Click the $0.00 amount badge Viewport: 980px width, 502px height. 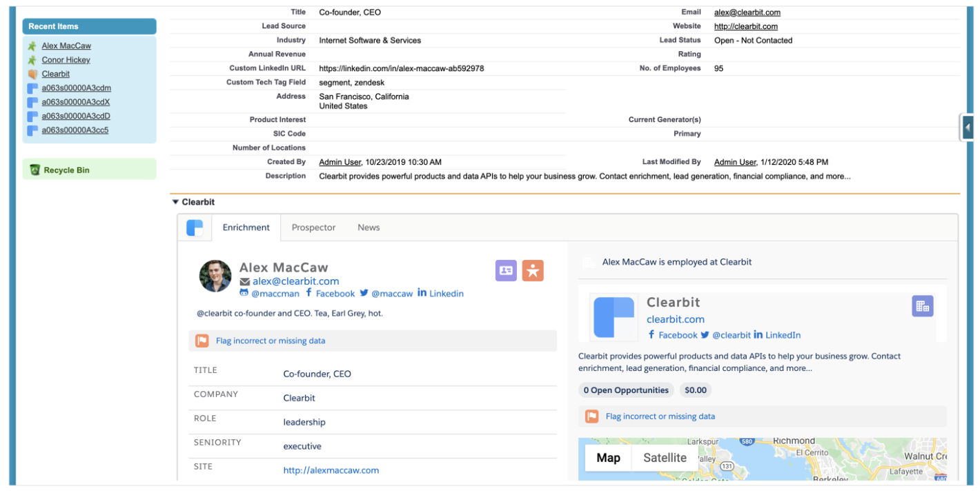click(696, 390)
